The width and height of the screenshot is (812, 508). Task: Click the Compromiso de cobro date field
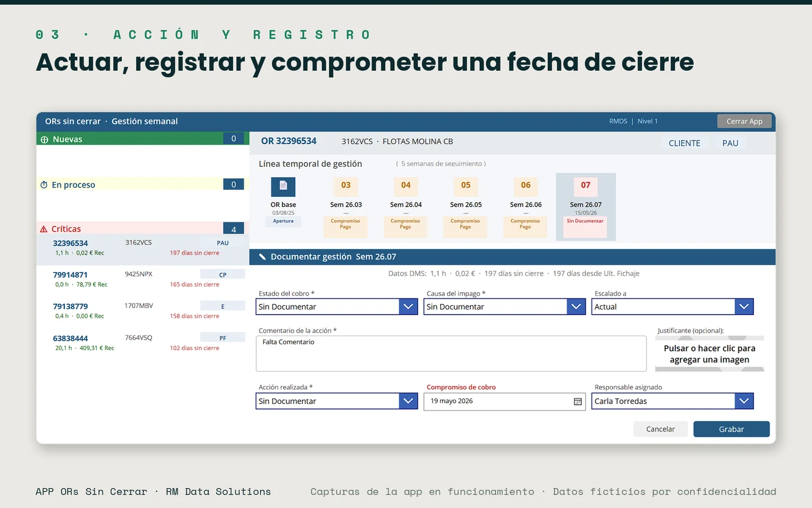(505, 402)
